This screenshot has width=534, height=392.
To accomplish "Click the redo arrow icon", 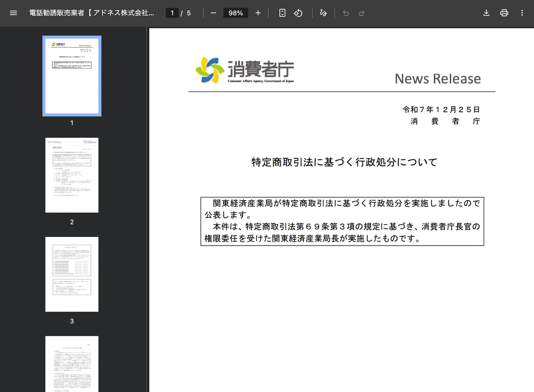I will click(x=362, y=13).
